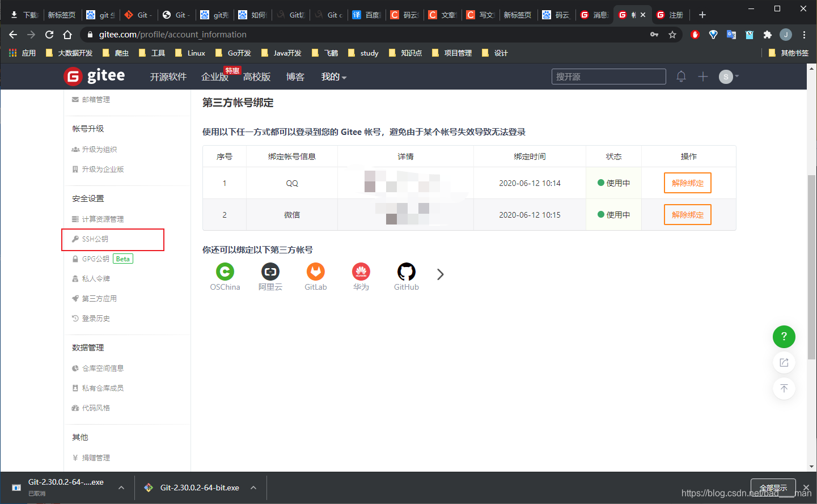Screen dimensions: 817x504
Task: Click the green help question-mark button
Action: pyautogui.click(x=784, y=337)
